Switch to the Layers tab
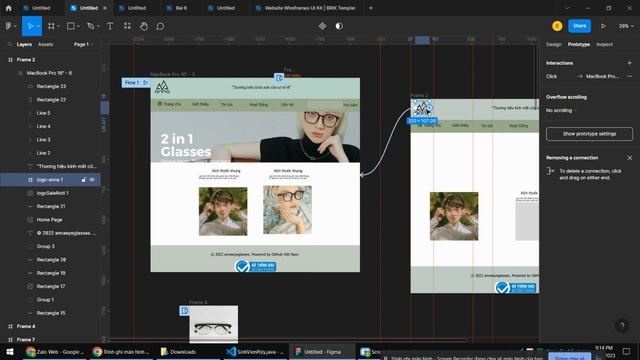640x360 pixels. 24,44
